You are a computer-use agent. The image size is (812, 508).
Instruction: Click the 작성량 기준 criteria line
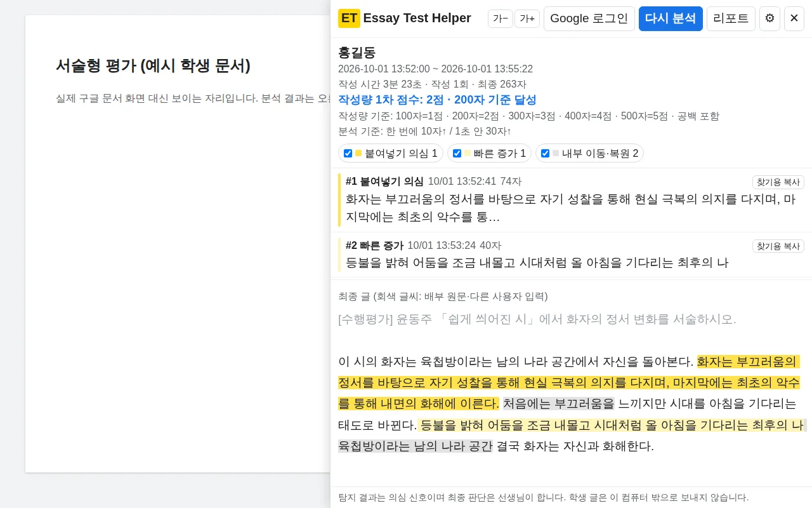(x=528, y=116)
